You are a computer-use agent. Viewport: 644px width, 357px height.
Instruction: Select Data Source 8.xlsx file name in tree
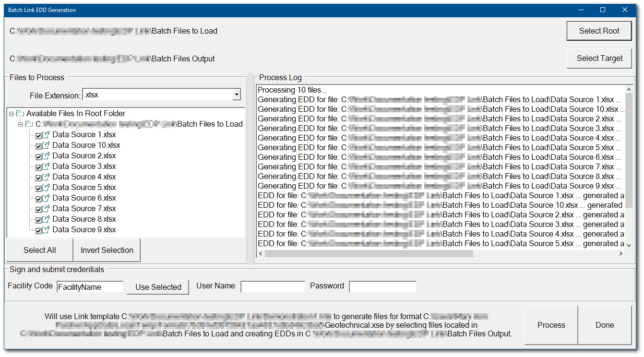(84, 219)
